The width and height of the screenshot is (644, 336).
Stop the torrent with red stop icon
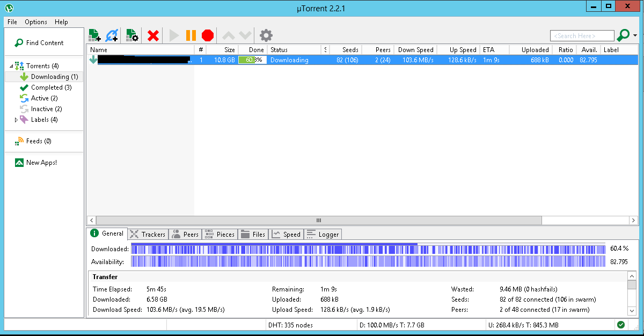point(208,35)
